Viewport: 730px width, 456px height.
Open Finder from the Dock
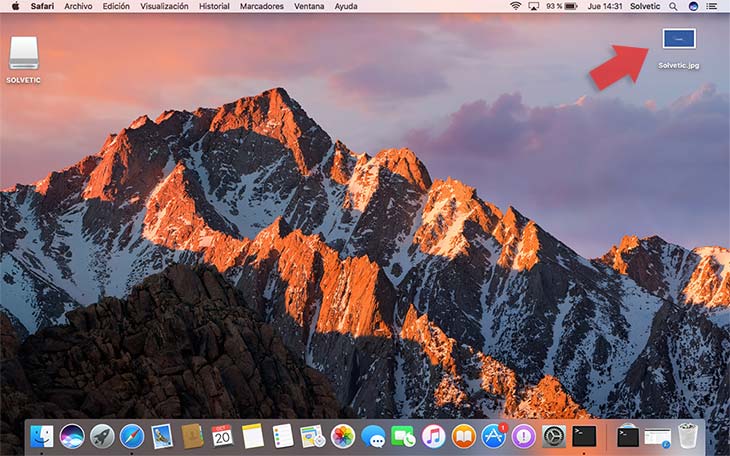[x=42, y=436]
